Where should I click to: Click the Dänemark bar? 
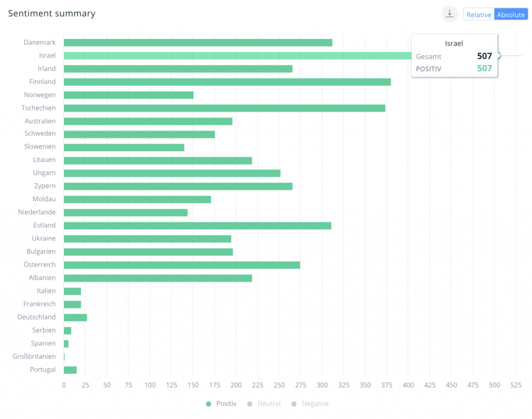(197, 43)
